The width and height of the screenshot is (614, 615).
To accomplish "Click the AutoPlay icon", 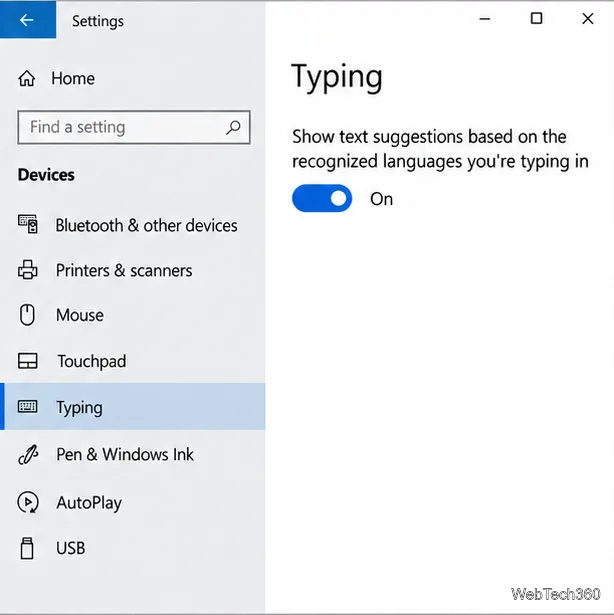I will (x=28, y=502).
